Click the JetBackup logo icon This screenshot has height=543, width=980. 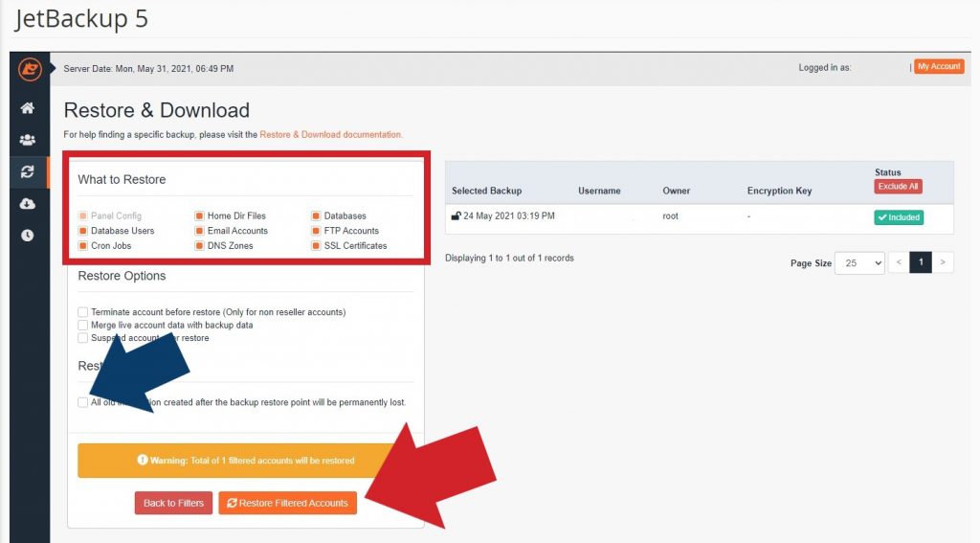(30, 69)
